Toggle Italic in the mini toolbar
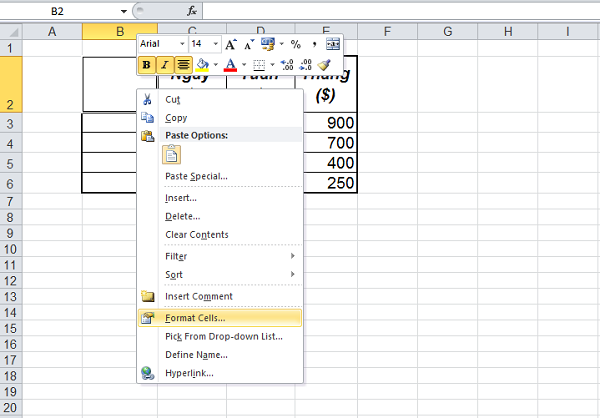Screen dimensions: 600x418 click(165, 65)
